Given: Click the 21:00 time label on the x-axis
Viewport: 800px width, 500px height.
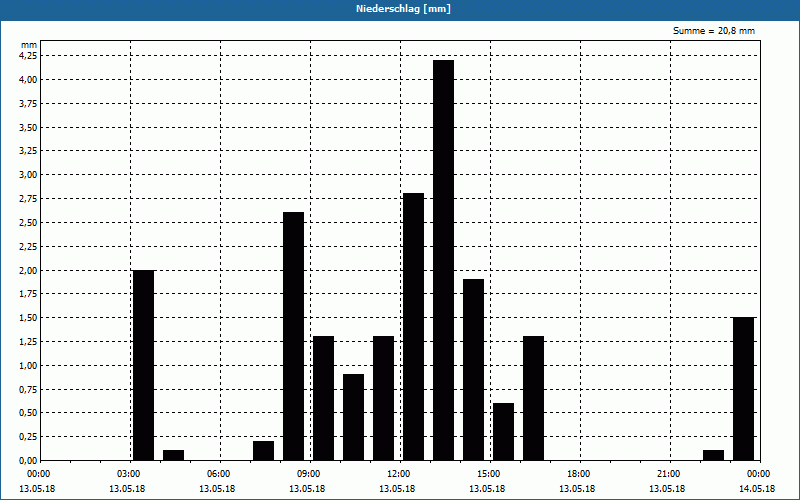Looking at the screenshot, I should [669, 474].
